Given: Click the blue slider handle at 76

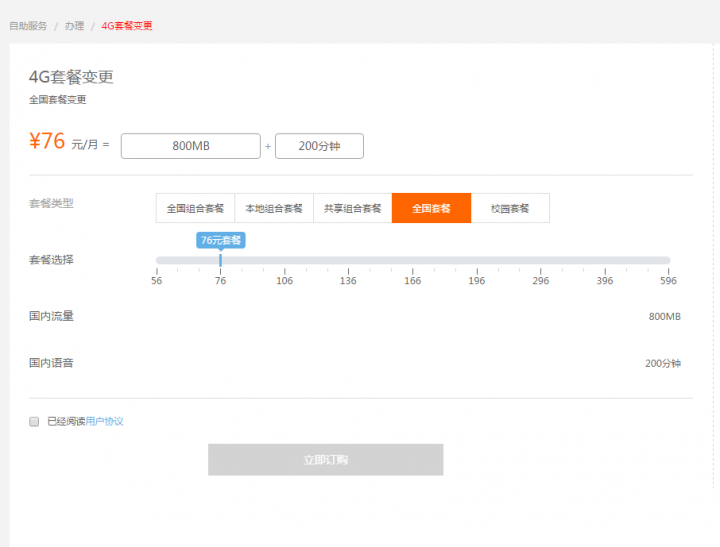Looking at the screenshot, I should 220,260.
